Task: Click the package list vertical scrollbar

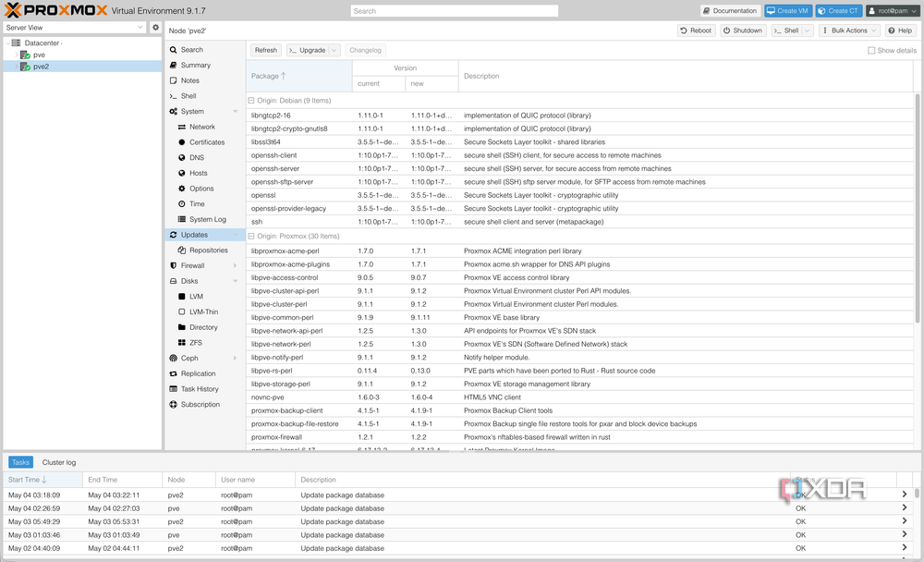Action: click(x=918, y=208)
